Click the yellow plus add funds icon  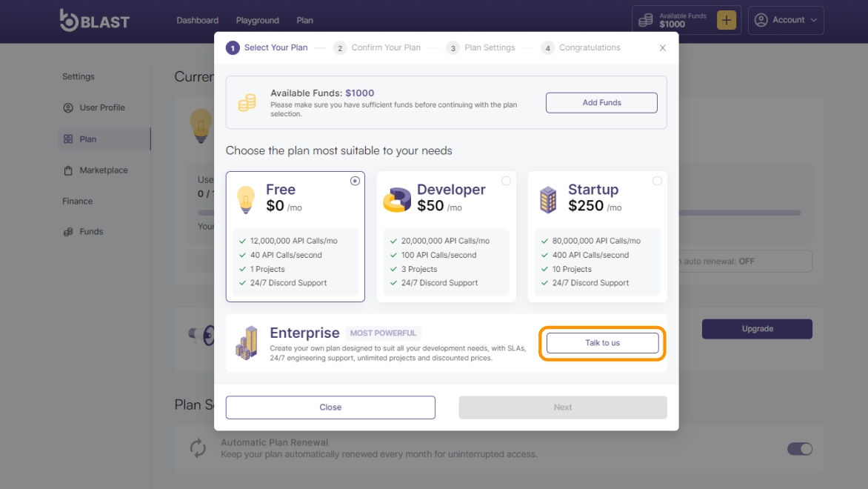click(727, 20)
